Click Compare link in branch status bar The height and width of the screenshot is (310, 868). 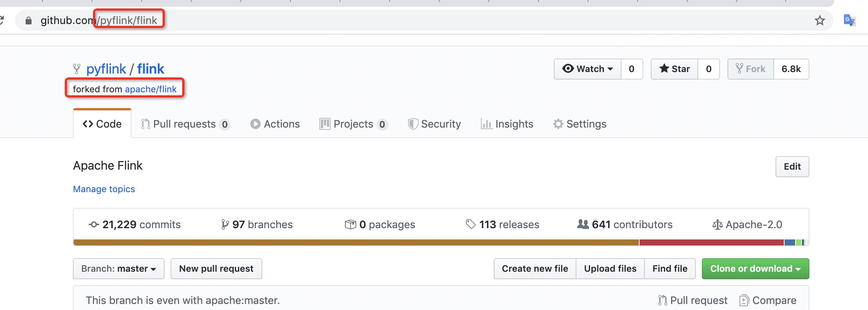[x=768, y=300]
